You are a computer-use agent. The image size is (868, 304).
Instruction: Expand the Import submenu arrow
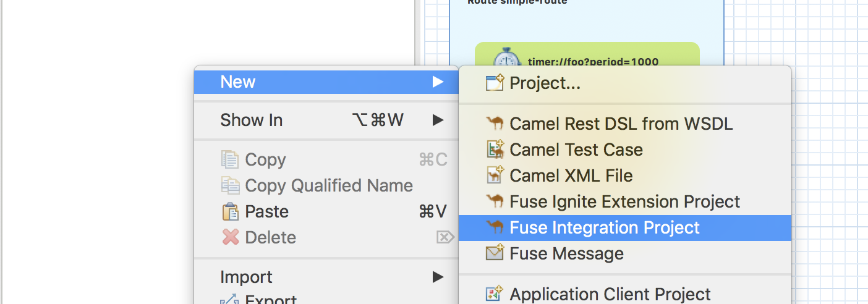click(438, 277)
